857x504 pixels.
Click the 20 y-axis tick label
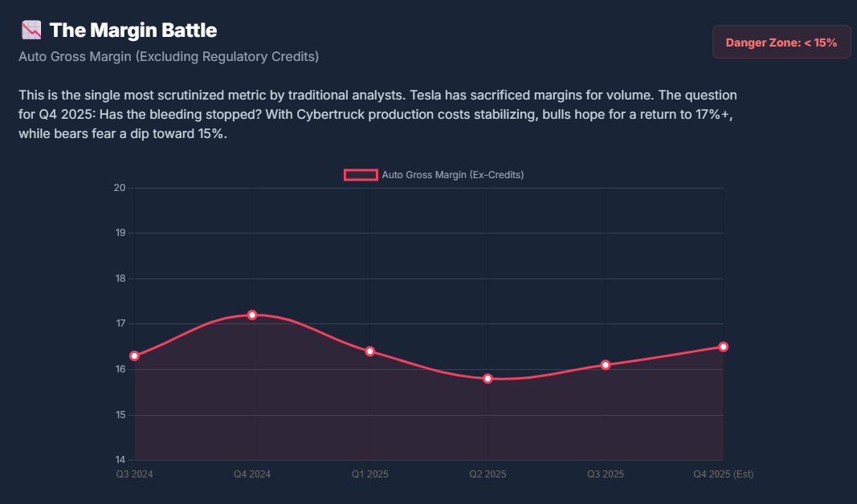point(120,188)
